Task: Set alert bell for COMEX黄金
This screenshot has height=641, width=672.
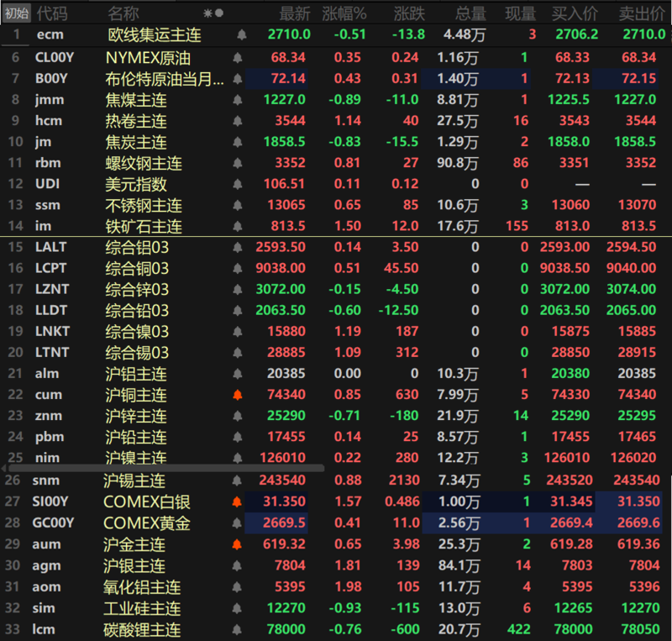Action: pyautogui.click(x=237, y=523)
